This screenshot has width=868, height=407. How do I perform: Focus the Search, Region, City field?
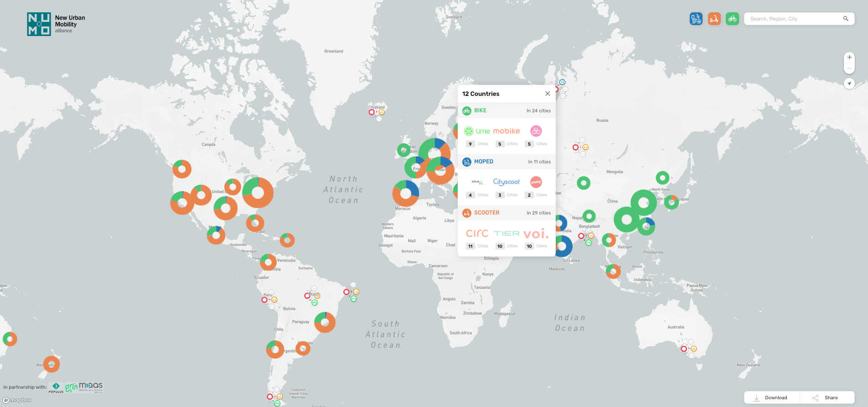[793, 19]
